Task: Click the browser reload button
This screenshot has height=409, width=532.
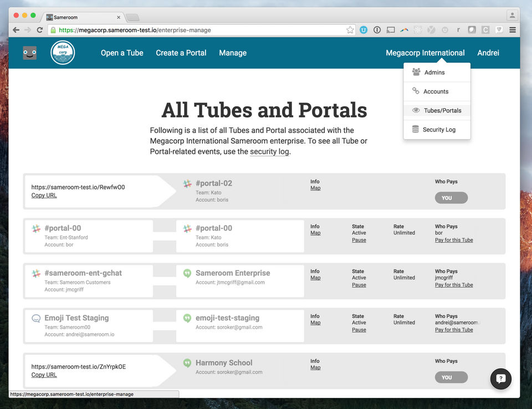Action: [39, 30]
